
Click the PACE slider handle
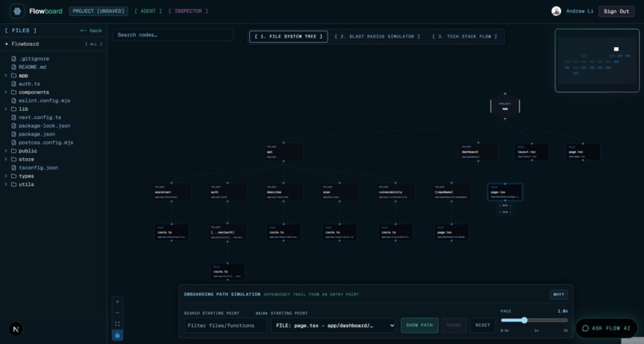tap(524, 320)
